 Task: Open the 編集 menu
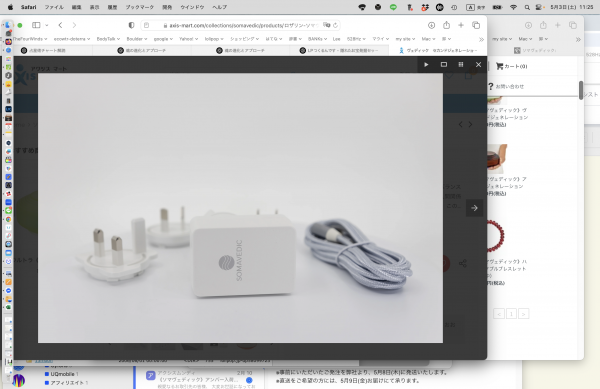click(77, 7)
